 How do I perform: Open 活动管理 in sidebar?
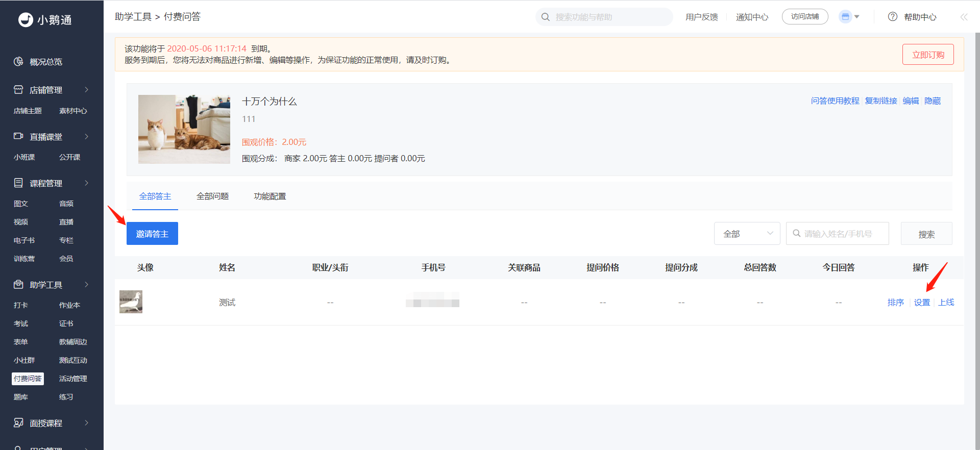73,379
